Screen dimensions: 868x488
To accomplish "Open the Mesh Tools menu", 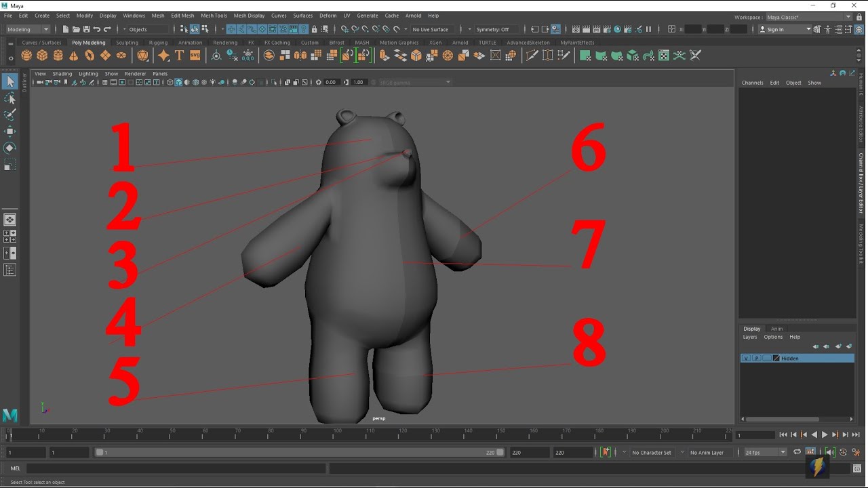I will pos(214,16).
